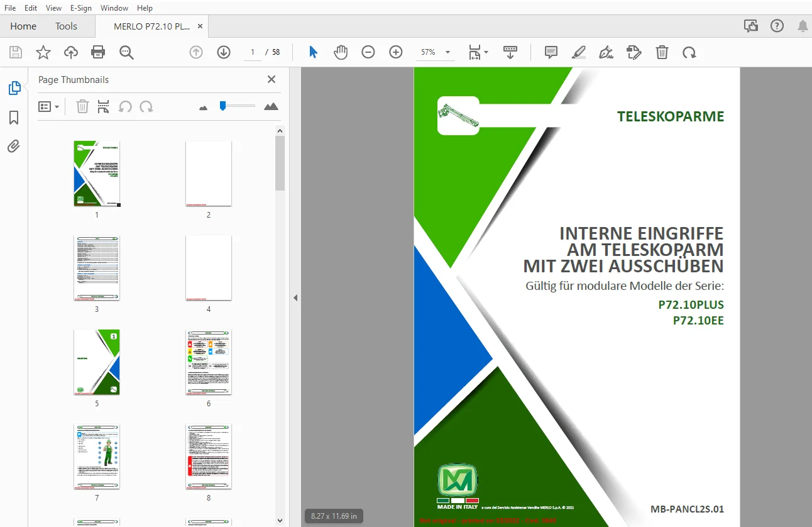Viewport: 812px width, 527px height.
Task: Open the notifications bell
Action: pos(803,26)
